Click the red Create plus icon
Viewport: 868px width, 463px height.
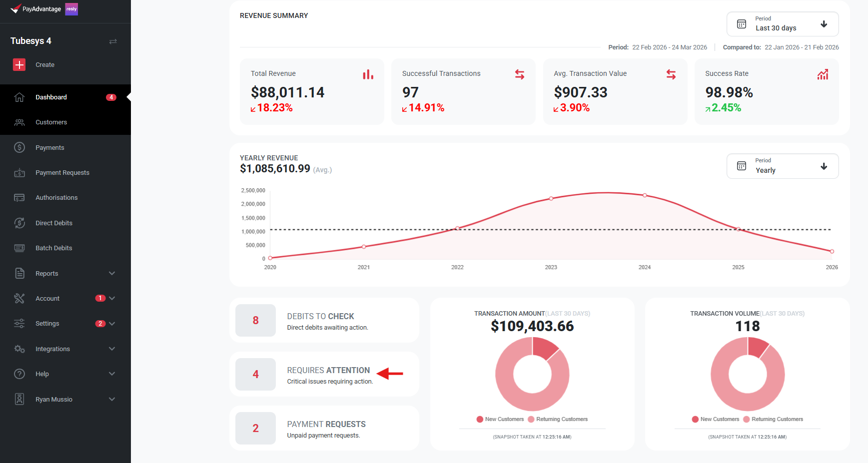pos(19,64)
